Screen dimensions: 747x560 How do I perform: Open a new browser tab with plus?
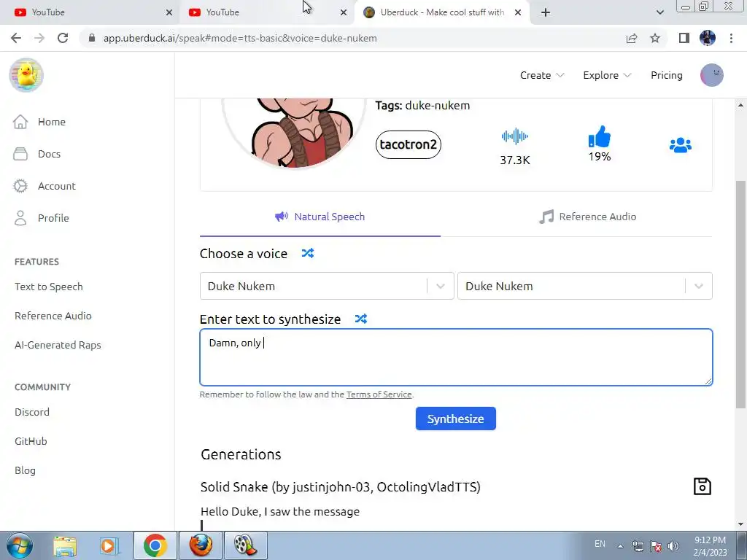[x=546, y=12]
